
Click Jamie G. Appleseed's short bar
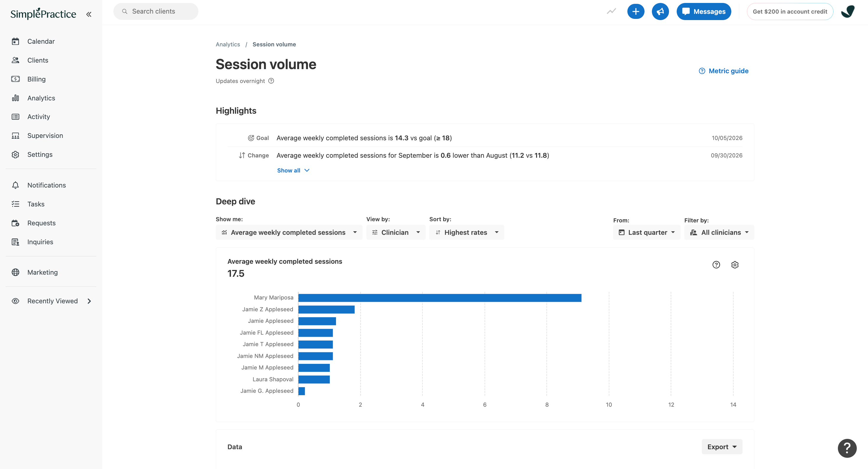coord(301,391)
